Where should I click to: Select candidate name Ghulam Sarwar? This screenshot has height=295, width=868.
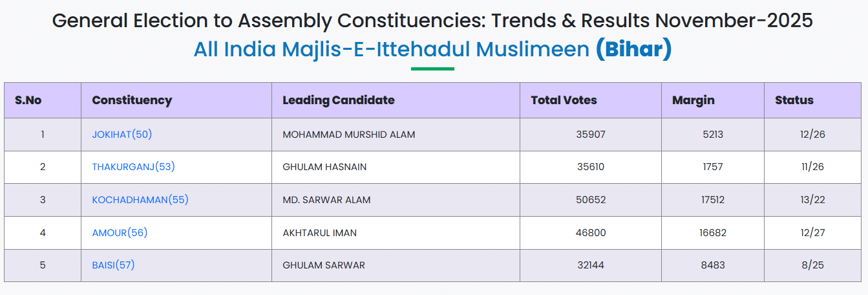pos(324,265)
